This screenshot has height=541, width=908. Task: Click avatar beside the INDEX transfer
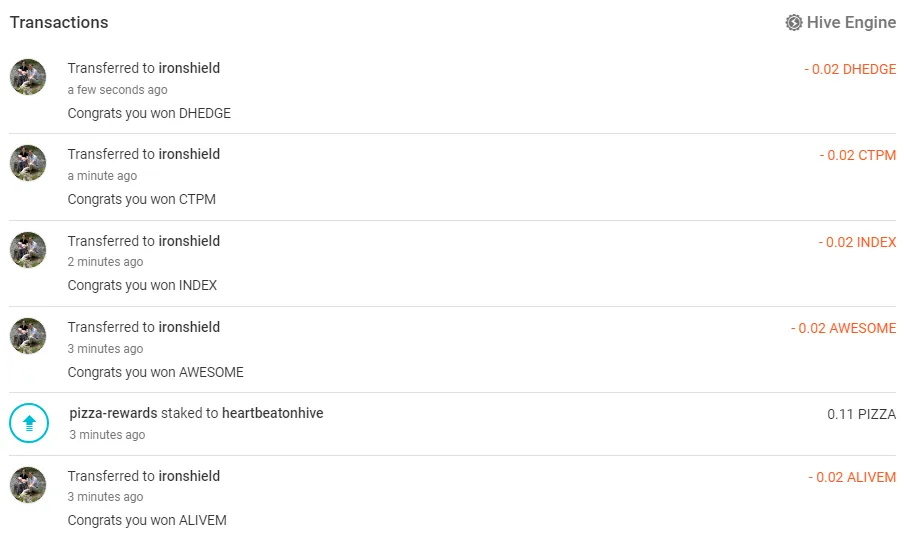(28, 250)
